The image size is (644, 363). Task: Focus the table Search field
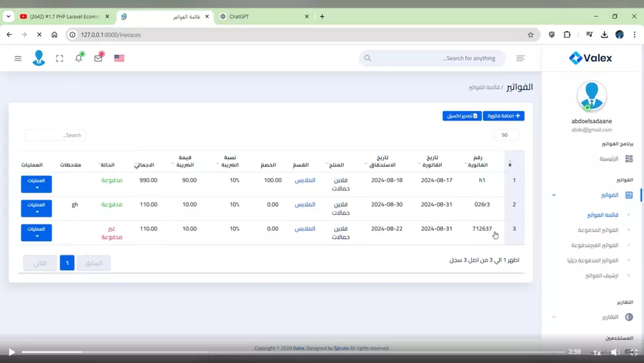click(x=55, y=135)
